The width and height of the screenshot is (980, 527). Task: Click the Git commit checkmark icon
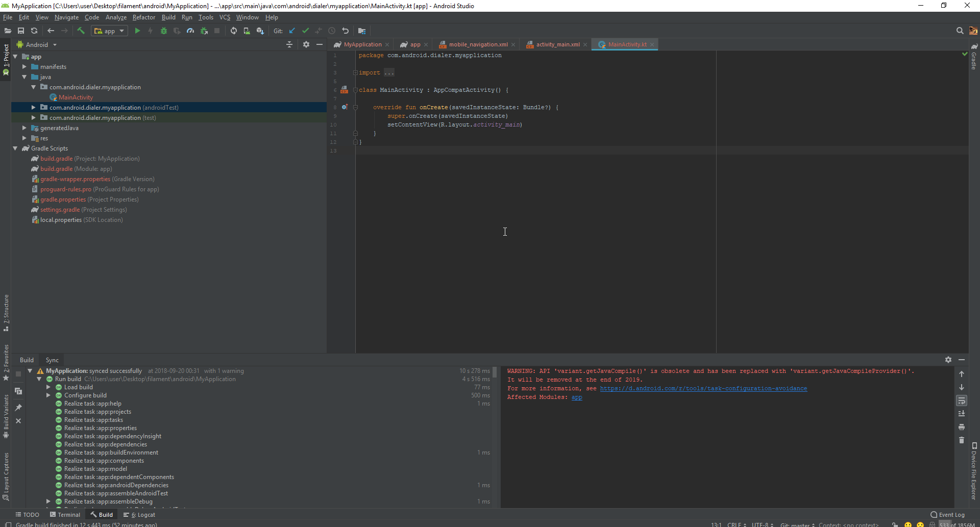[x=305, y=31]
